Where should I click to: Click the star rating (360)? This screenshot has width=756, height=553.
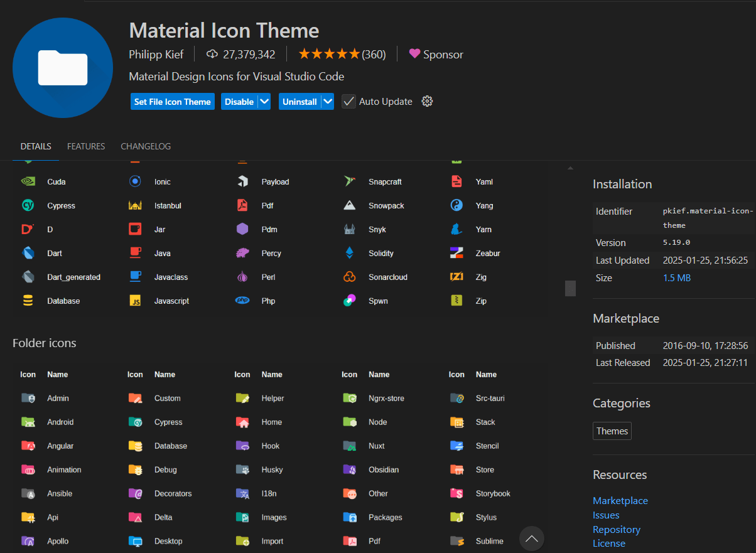pyautogui.click(x=342, y=55)
